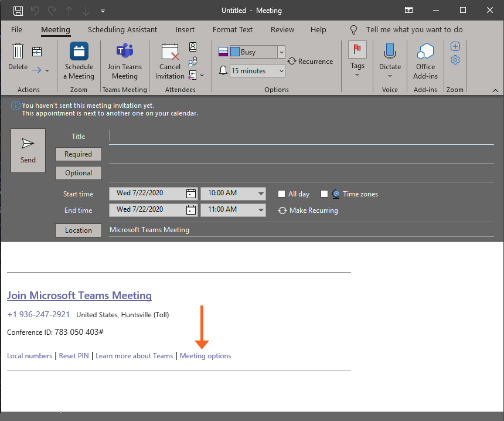Image resolution: width=504 pixels, height=421 pixels.
Task: Open the Format Text ribbon tab
Action: (232, 29)
